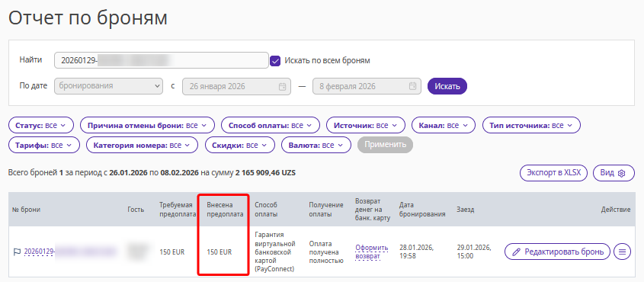
Task: Click the Способ оплаты column header
Action: point(266,210)
